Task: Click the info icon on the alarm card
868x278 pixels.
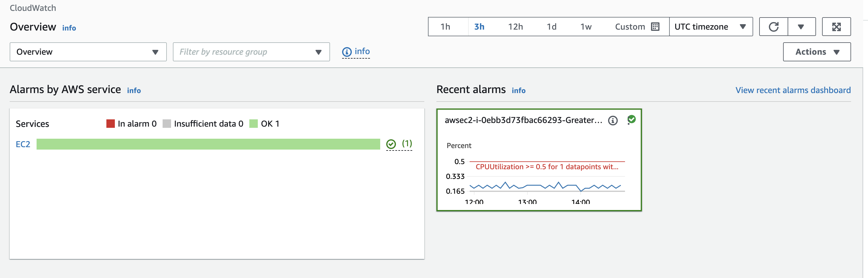Action: (x=613, y=120)
